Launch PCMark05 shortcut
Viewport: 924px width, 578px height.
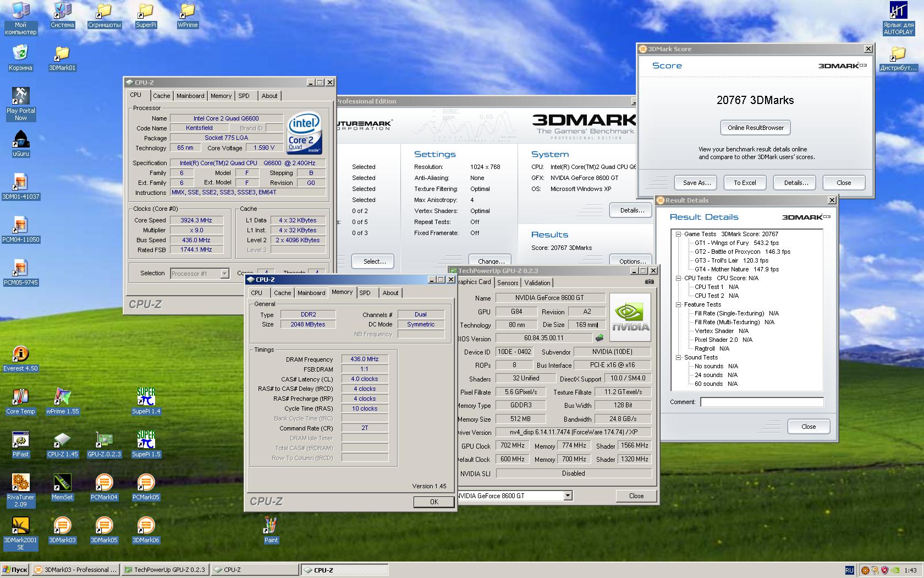(146, 487)
